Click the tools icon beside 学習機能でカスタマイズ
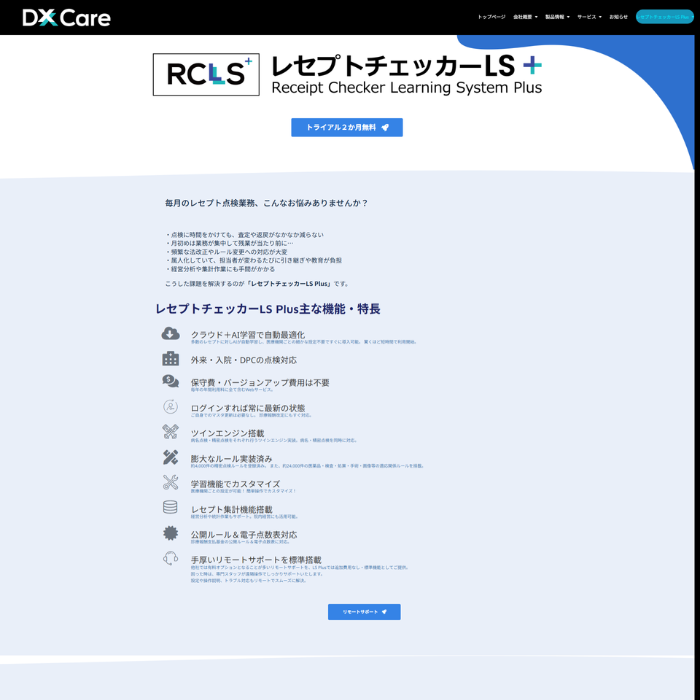The image size is (700, 700). (171, 482)
